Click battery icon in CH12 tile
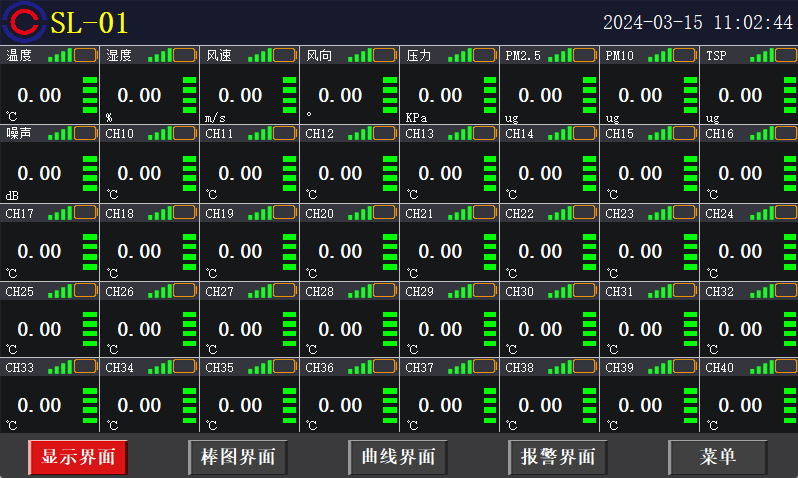This screenshot has height=478, width=798. click(x=385, y=133)
